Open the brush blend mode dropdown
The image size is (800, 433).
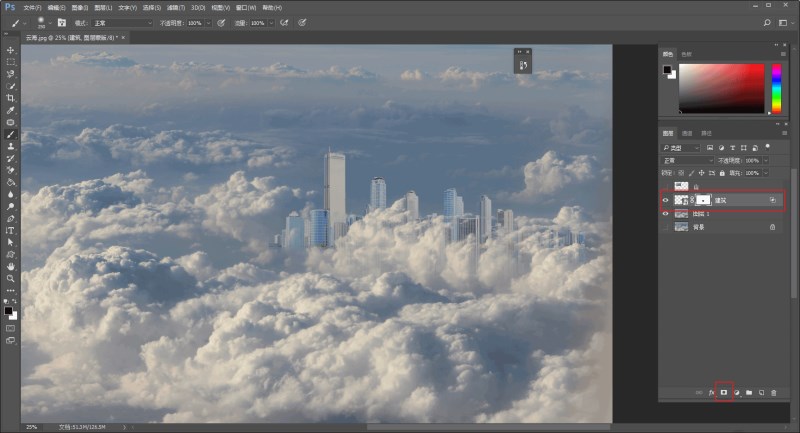pyautogui.click(x=123, y=22)
